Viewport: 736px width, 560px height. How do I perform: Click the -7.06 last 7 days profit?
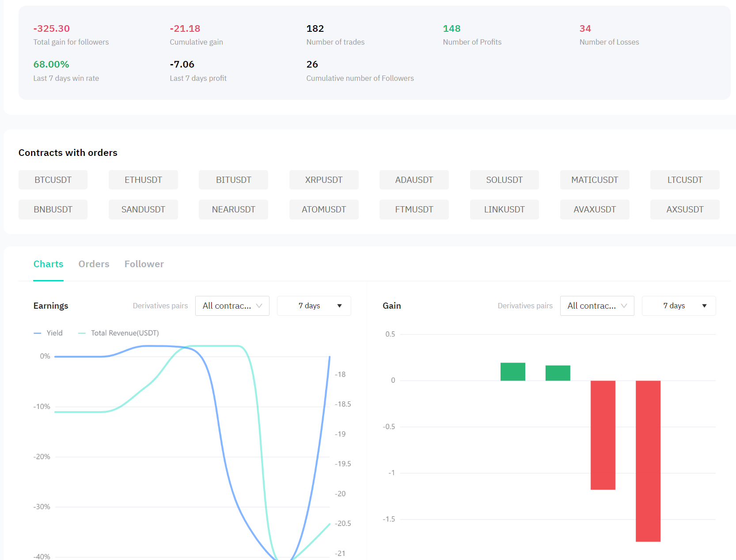click(182, 64)
